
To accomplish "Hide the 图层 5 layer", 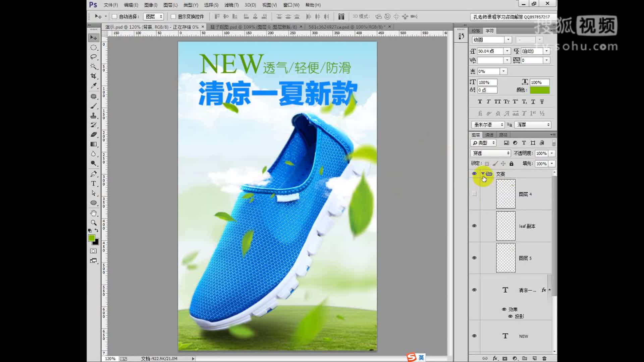I will coord(474,258).
